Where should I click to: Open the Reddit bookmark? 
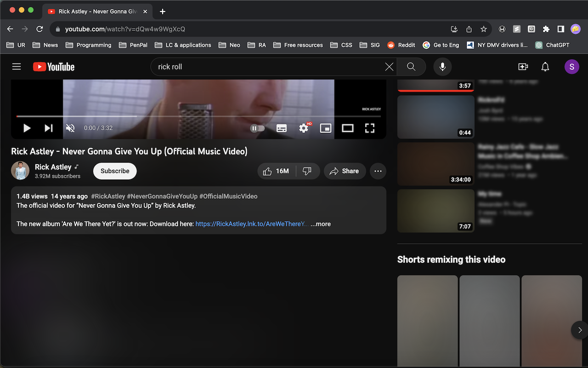pyautogui.click(x=401, y=45)
